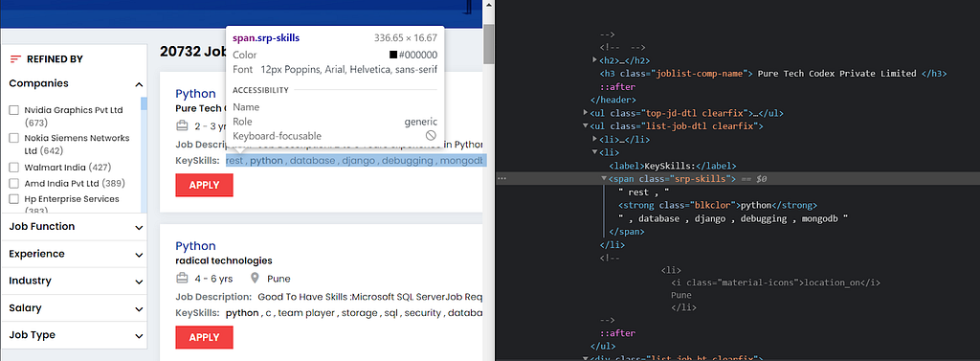Screen dimensions: 980x361
Task: Click the black color swatch in the tooltip
Action: 393,55
